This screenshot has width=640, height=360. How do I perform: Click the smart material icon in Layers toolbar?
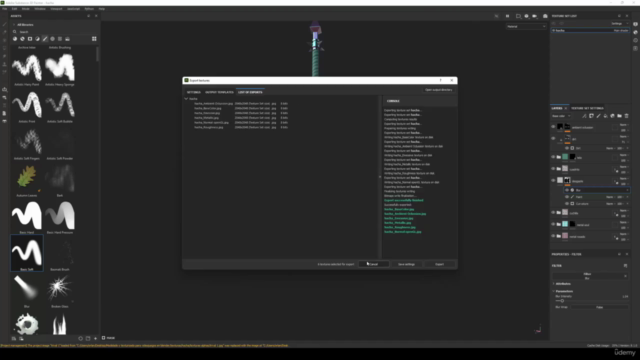coord(613,116)
